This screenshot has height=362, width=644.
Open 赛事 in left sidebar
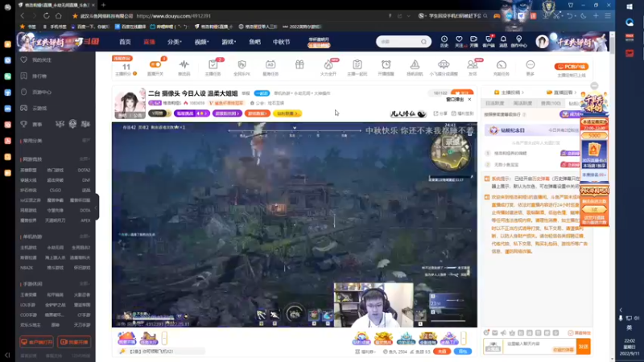tap(37, 125)
